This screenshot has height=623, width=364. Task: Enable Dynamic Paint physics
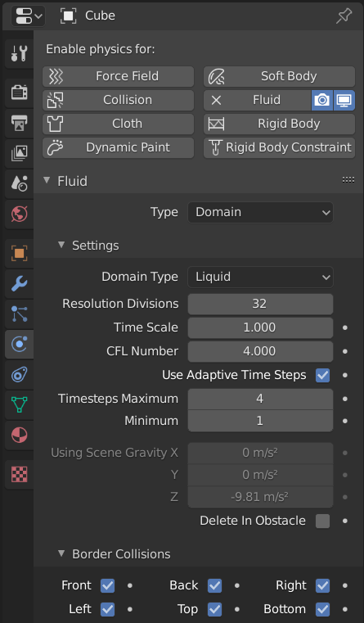[x=118, y=147]
